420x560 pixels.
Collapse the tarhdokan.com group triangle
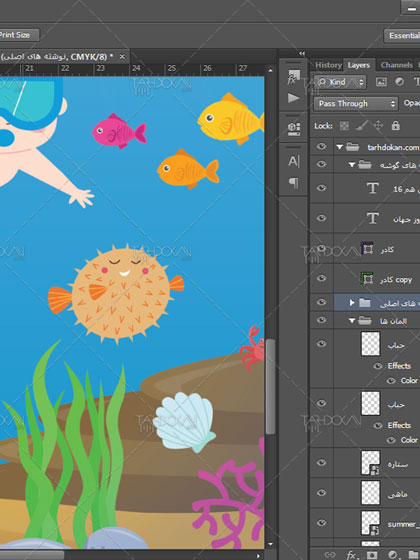[340, 147]
